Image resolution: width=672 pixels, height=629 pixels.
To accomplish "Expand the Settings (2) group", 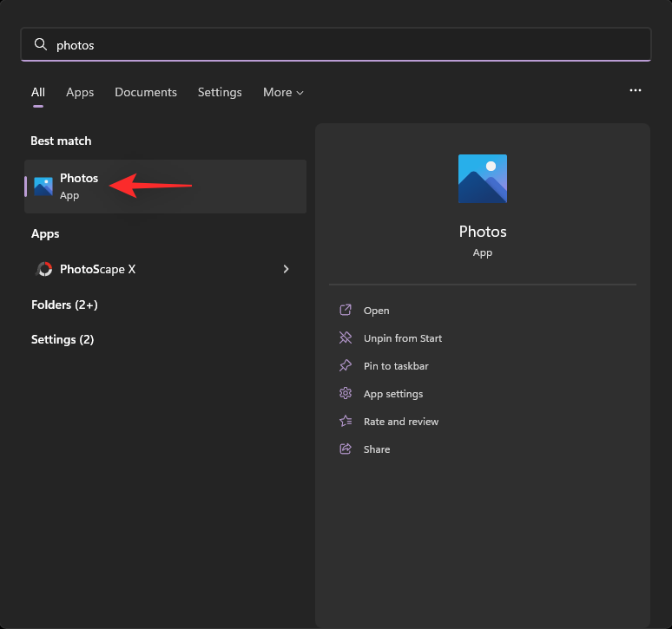I will [x=63, y=339].
